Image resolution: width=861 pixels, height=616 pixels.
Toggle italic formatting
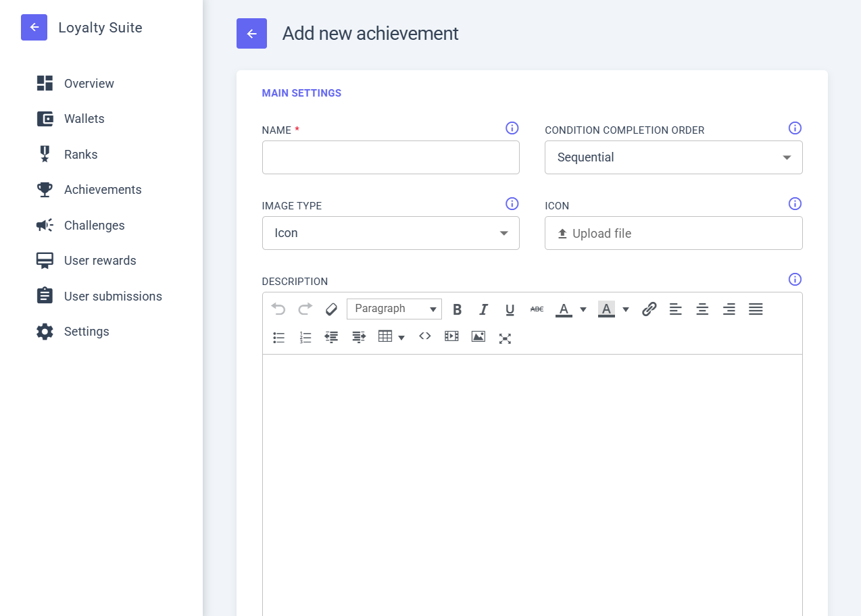(x=483, y=309)
